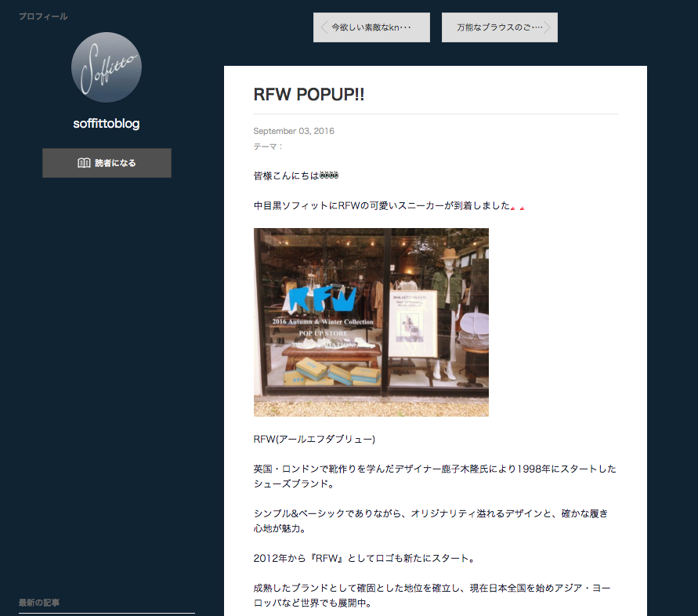Click the プロフィール sidebar heading
The image size is (698, 616).
point(43,16)
